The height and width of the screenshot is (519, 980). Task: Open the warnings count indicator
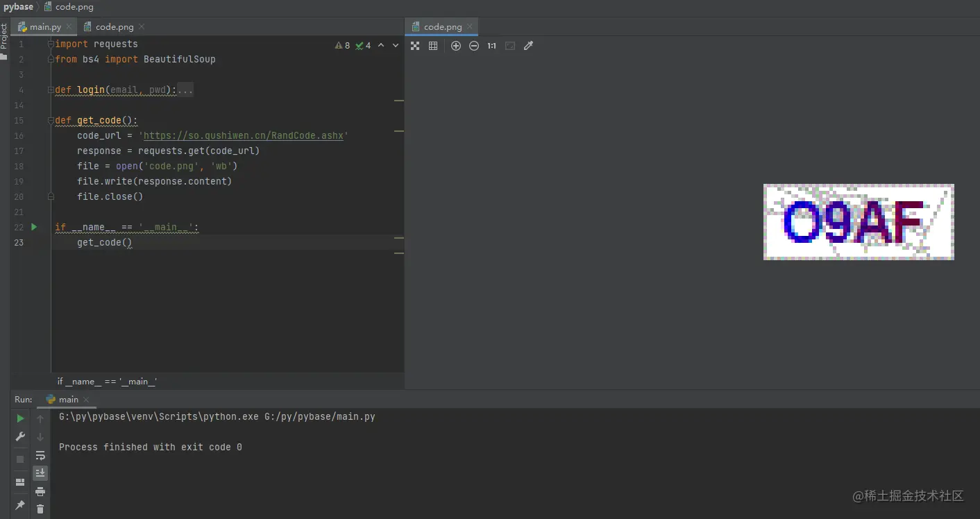[x=343, y=46]
